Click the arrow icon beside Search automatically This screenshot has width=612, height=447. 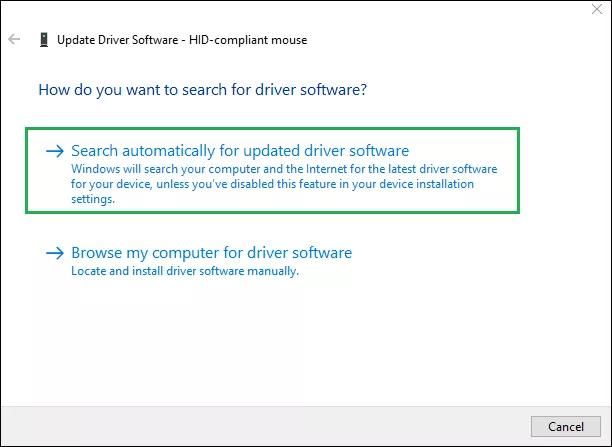[55, 151]
